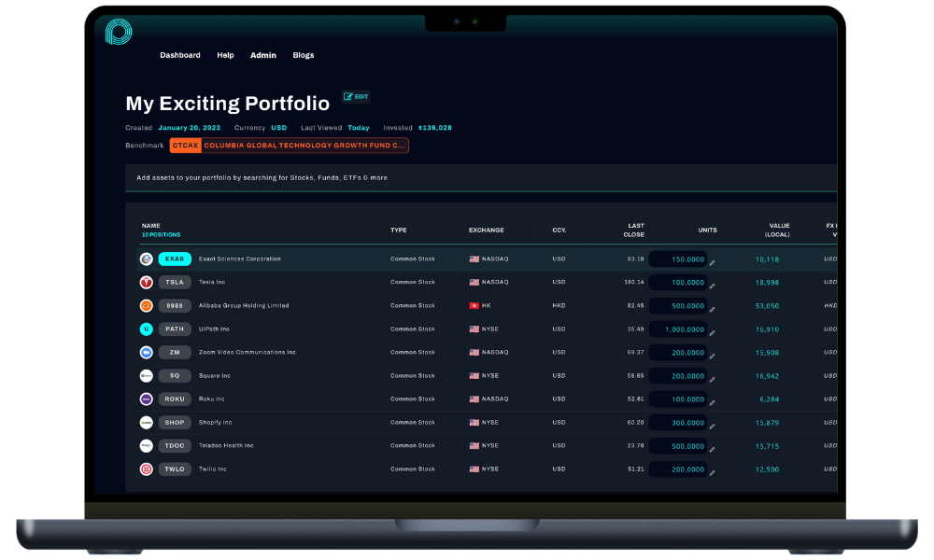Edit units pencil icon for TDOC
The image size is (934, 560).
(x=712, y=449)
